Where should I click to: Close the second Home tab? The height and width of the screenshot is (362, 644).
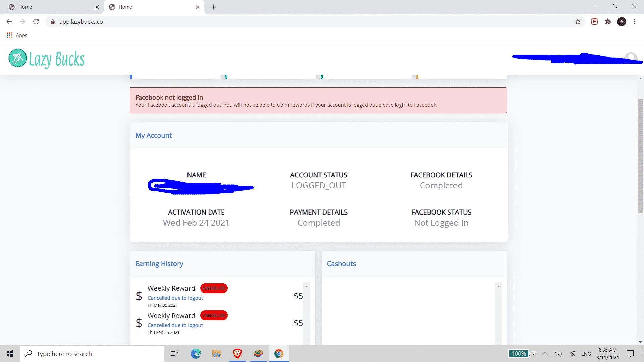pyautogui.click(x=197, y=7)
